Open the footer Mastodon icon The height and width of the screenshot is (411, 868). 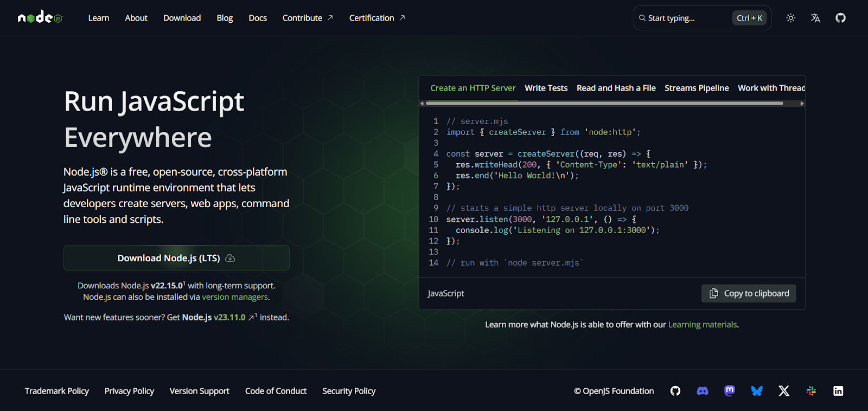tap(730, 391)
